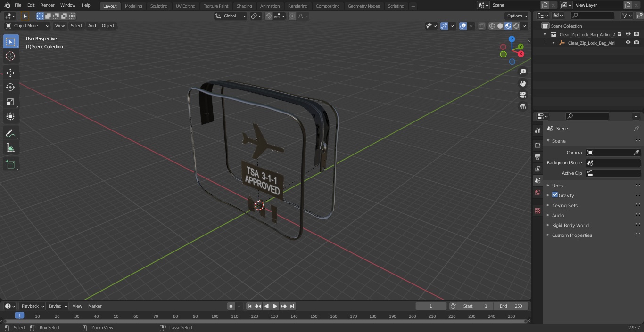Open the Render menu

click(47, 5)
